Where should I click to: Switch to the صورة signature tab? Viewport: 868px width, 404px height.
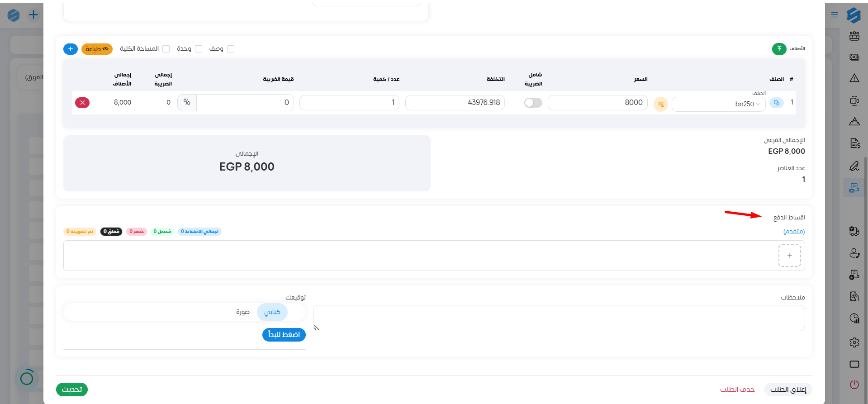point(243,312)
